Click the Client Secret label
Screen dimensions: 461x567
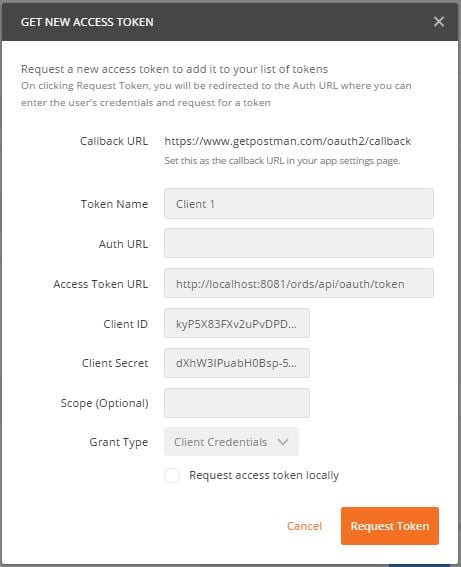pos(115,363)
